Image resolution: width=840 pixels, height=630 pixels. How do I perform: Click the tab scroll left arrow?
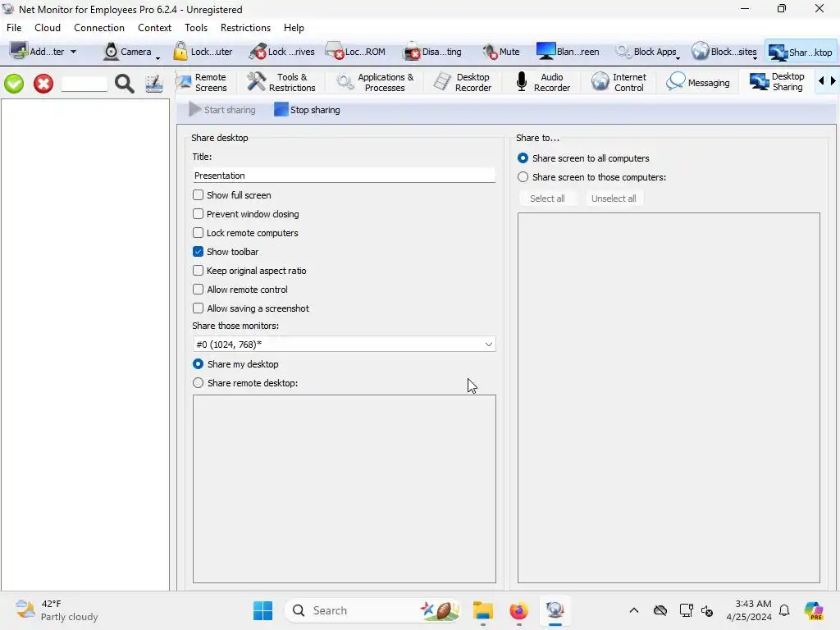pos(821,81)
